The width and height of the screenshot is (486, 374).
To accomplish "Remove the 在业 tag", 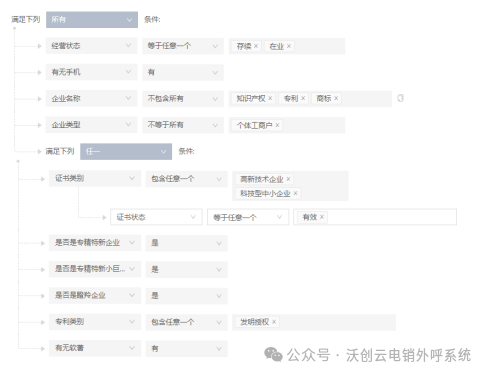I will tap(289, 46).
